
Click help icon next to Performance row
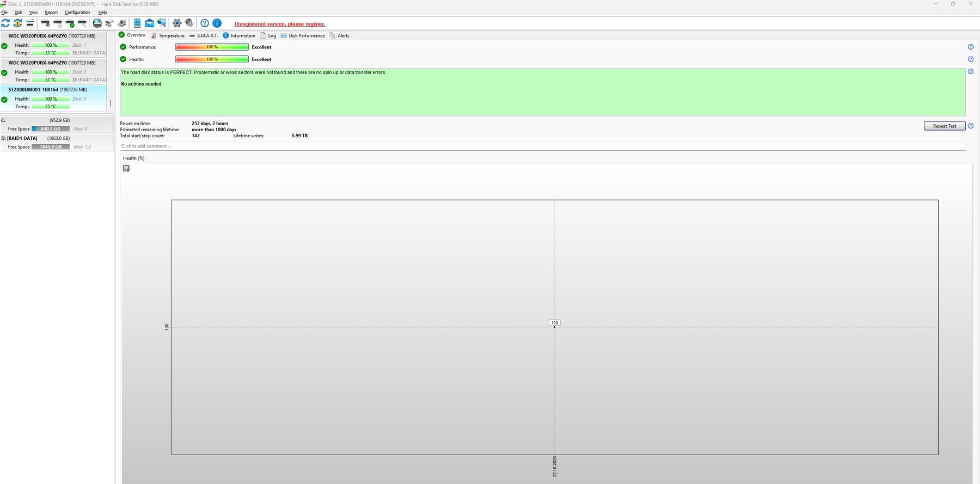pos(971,47)
